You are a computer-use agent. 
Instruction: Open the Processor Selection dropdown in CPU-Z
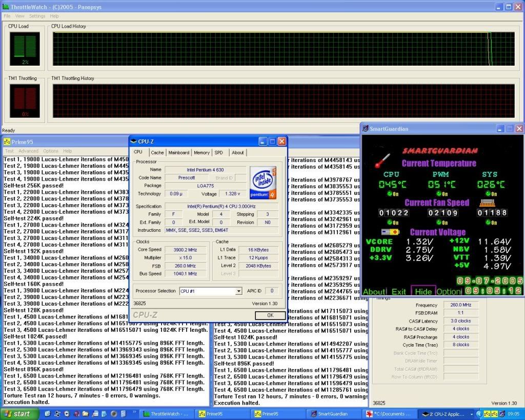[x=238, y=291]
